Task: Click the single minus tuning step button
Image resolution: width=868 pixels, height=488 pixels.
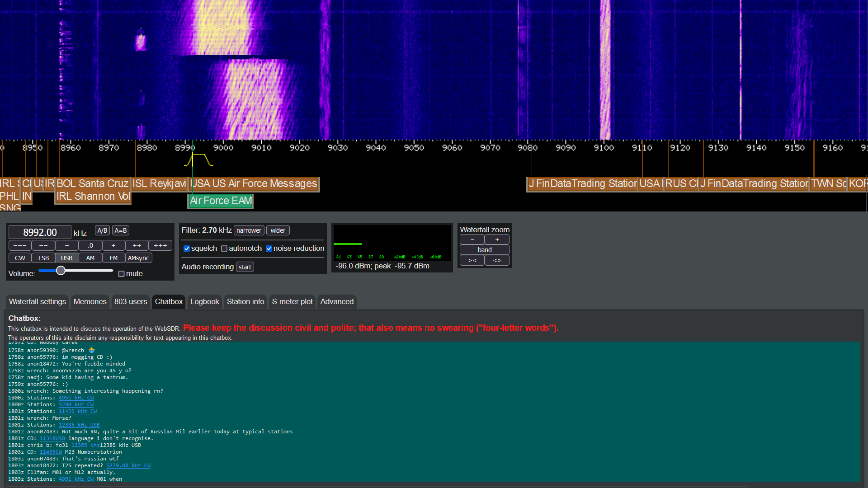Action: click(67, 245)
